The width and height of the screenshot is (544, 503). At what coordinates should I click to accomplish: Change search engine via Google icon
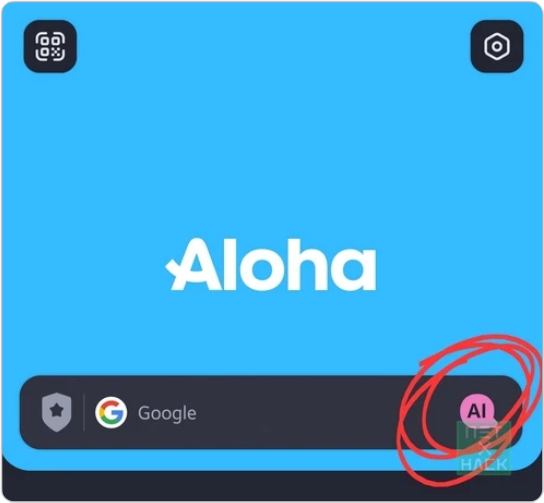pos(111,412)
